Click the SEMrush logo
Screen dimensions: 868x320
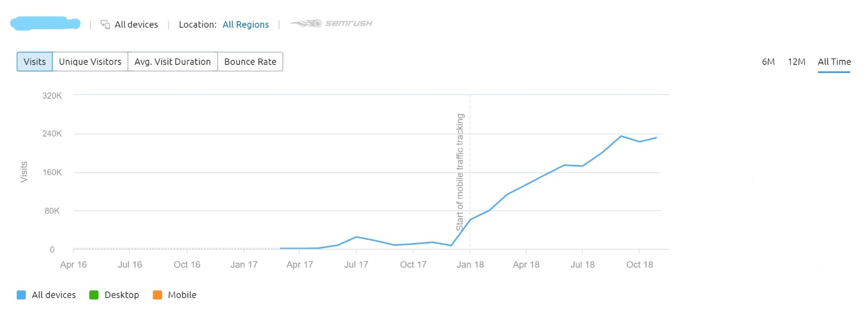(331, 23)
